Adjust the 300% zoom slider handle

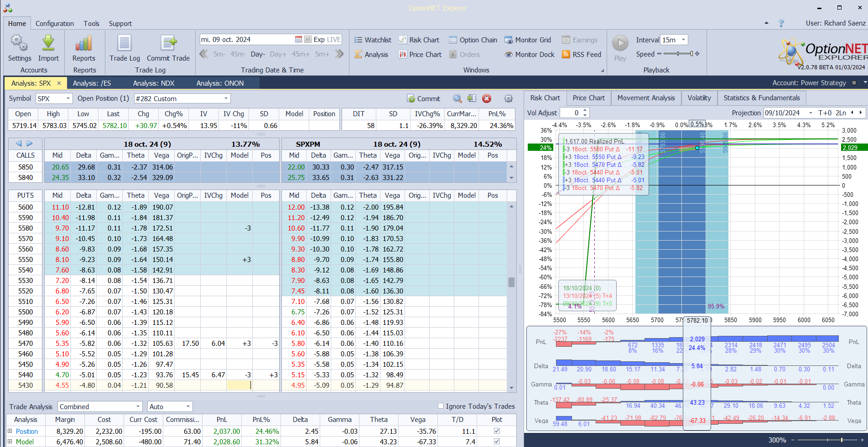coord(842,440)
